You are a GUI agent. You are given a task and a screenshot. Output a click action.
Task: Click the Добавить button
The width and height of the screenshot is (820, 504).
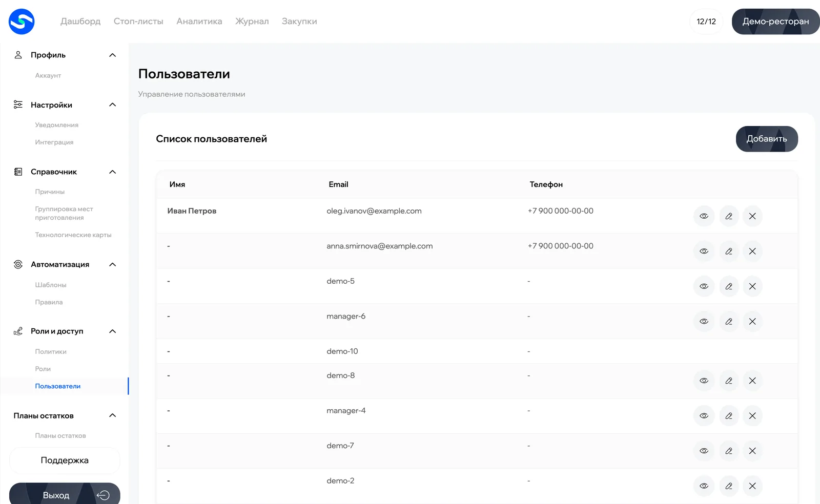coord(767,139)
